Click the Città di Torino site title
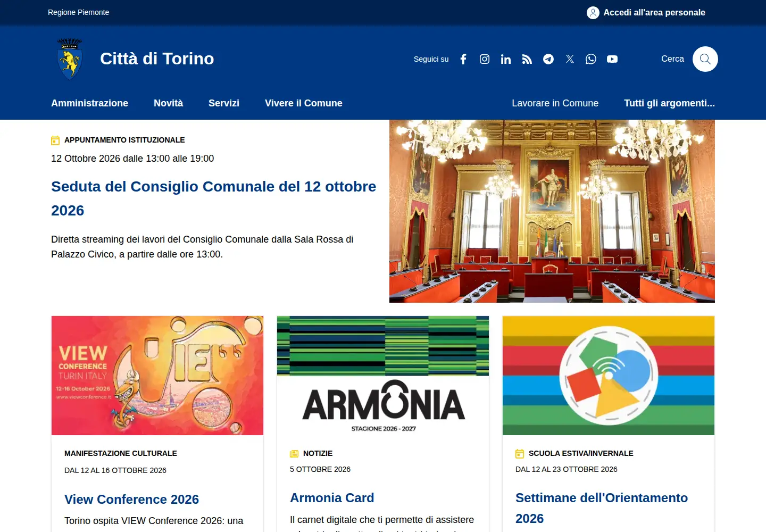This screenshot has width=766, height=532. 157,59
